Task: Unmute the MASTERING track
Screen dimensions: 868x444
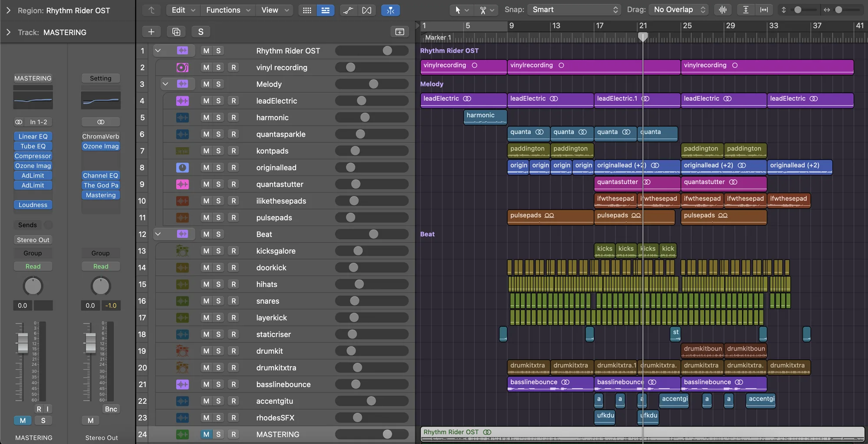Action: click(x=206, y=434)
